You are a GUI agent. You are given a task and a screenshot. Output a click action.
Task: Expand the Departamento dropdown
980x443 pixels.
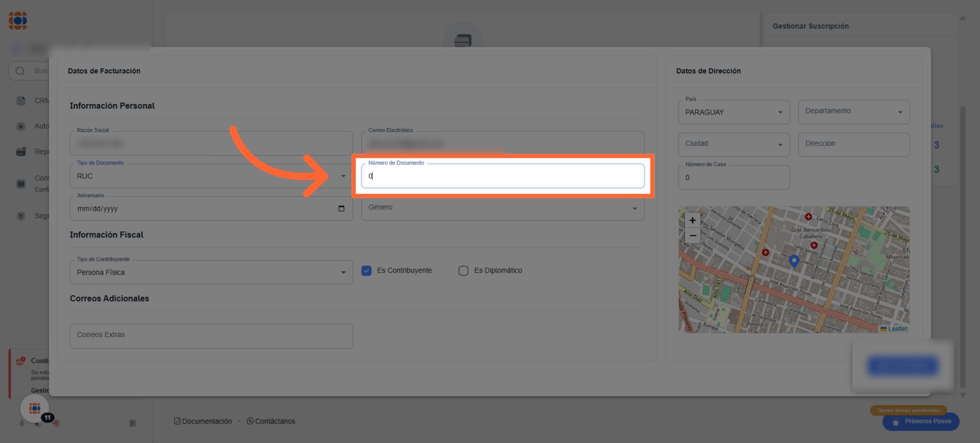[853, 112]
